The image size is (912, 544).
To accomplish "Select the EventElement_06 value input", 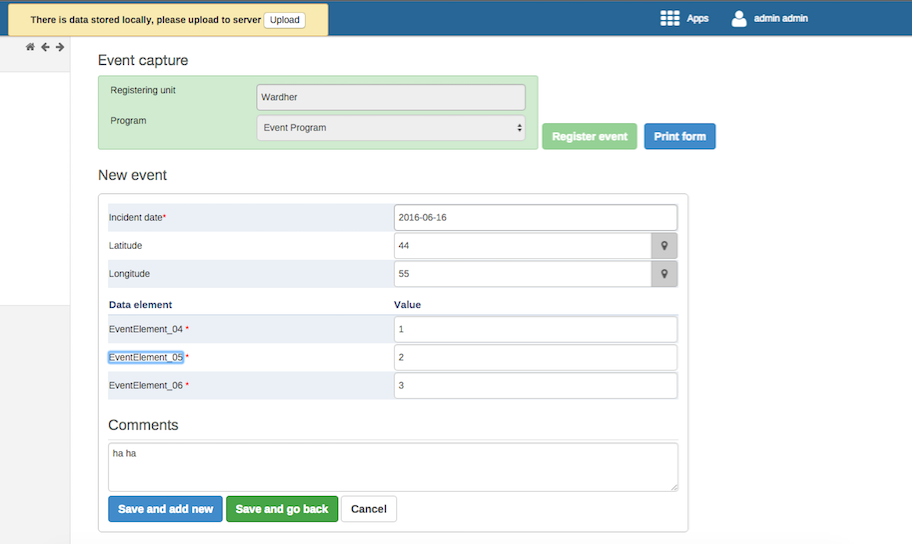I will [x=535, y=385].
